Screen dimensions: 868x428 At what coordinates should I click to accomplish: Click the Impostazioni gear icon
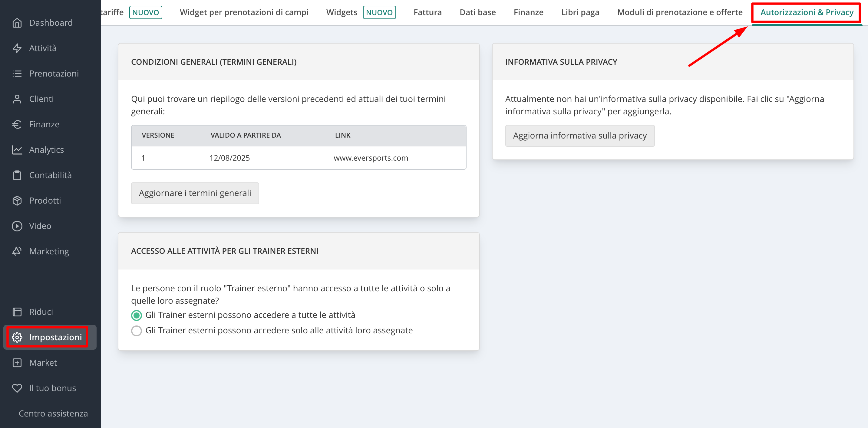(x=17, y=337)
